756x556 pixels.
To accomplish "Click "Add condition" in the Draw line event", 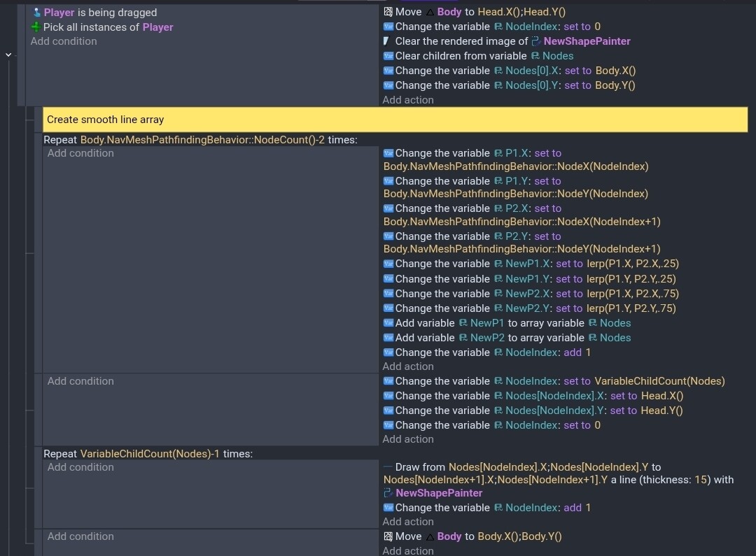I will tap(80, 467).
